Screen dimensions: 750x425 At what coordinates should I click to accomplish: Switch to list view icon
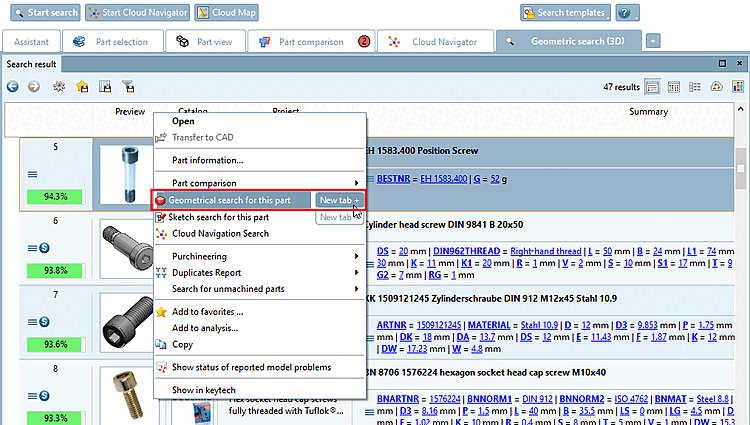[652, 87]
